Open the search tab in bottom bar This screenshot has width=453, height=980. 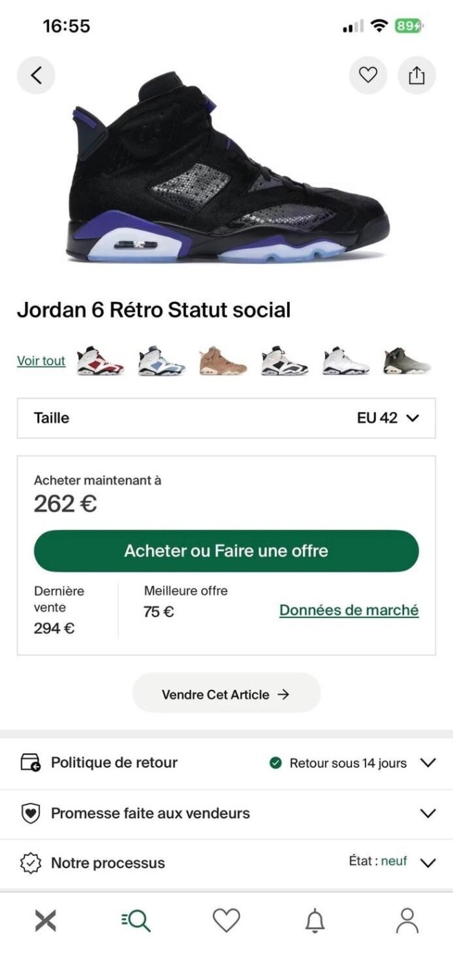click(136, 921)
